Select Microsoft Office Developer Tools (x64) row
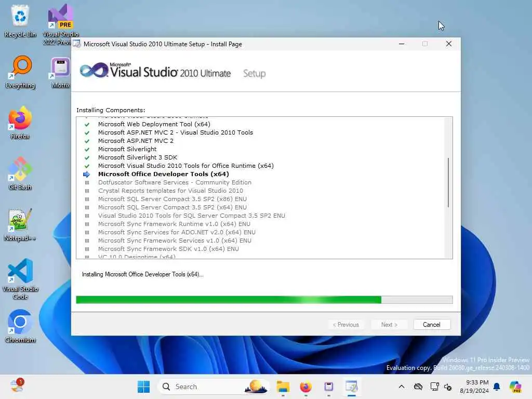532x399 pixels. tap(163, 174)
